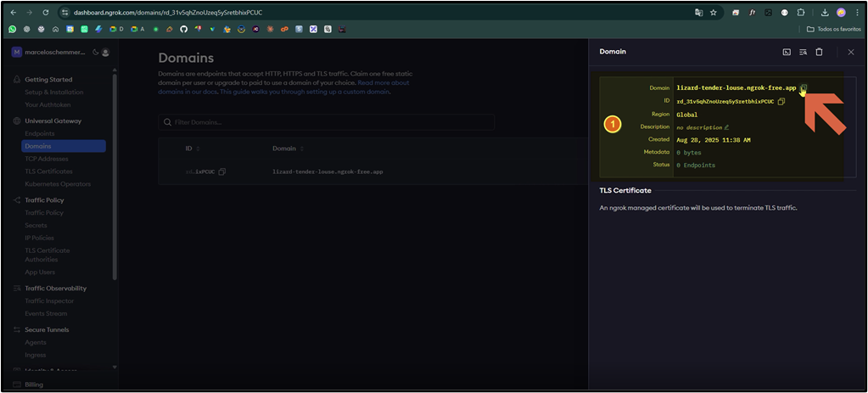Open Setup & Installation page
The width and height of the screenshot is (868, 393).
tap(54, 93)
